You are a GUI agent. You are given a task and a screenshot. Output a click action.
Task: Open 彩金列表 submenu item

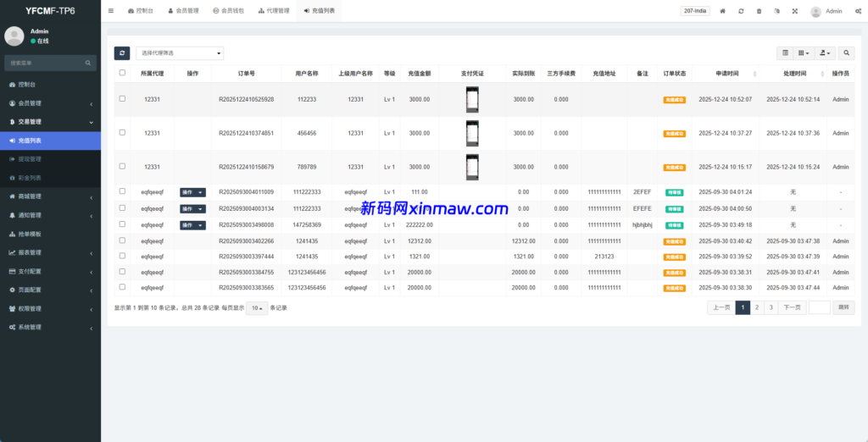click(50, 178)
